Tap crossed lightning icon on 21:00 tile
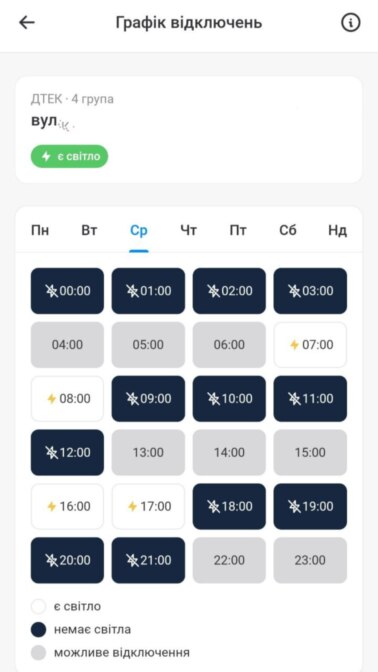Screen dimensions: 378x672 pos(132,560)
